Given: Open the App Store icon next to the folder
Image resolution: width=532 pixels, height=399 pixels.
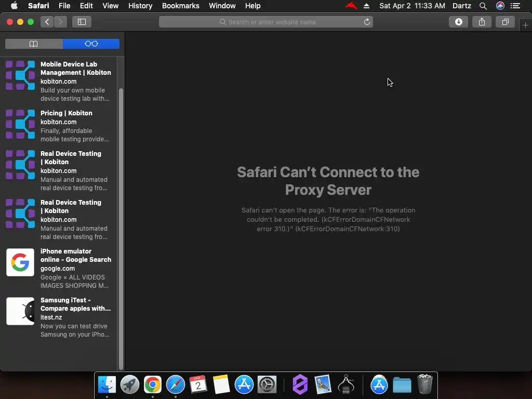Looking at the screenshot, I should point(379,385).
